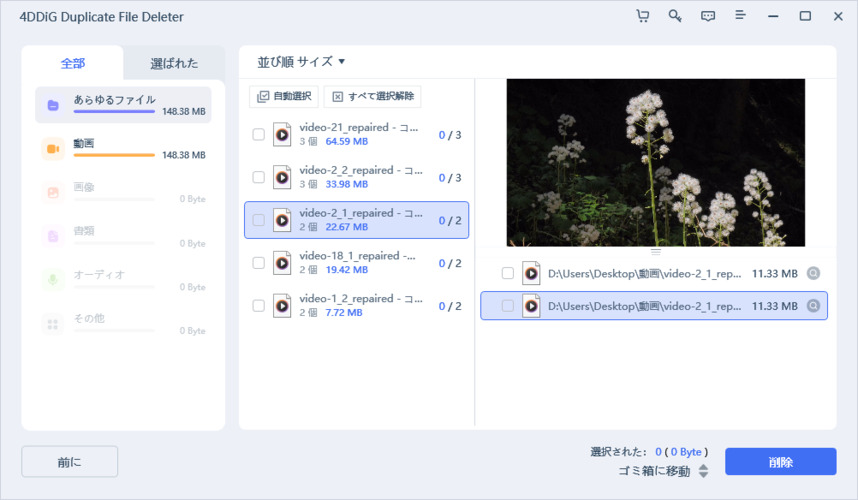Open the hamburger menu icon in title bar

tap(740, 15)
